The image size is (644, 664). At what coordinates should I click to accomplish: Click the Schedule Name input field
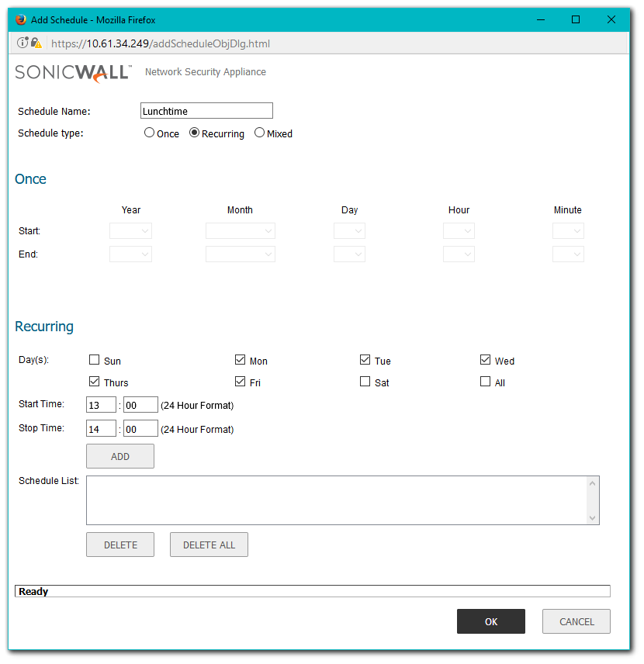tap(206, 111)
